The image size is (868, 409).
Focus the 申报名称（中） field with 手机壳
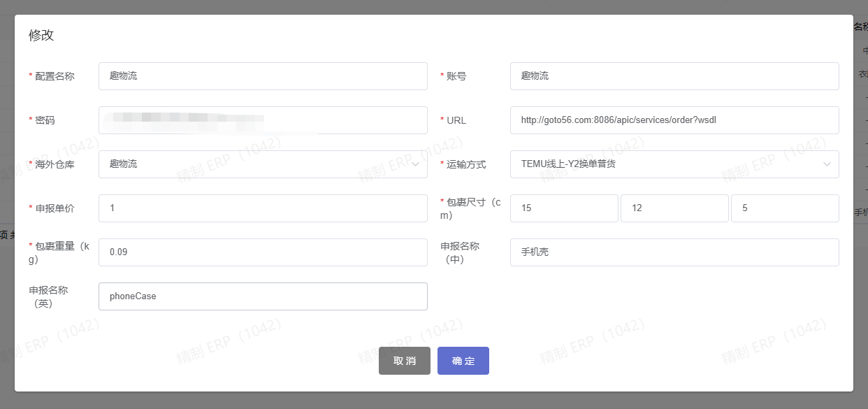(674, 252)
